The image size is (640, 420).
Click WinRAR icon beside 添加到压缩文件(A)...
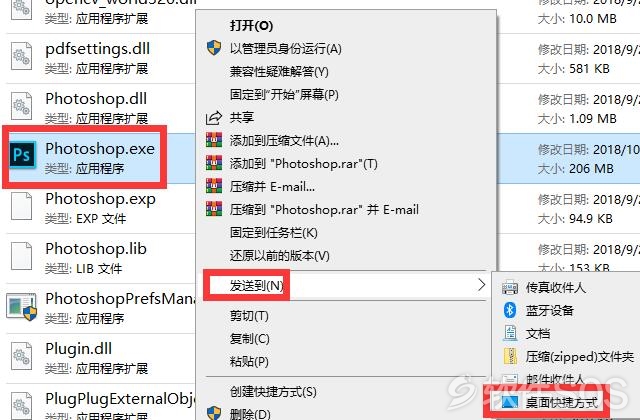[x=214, y=140]
